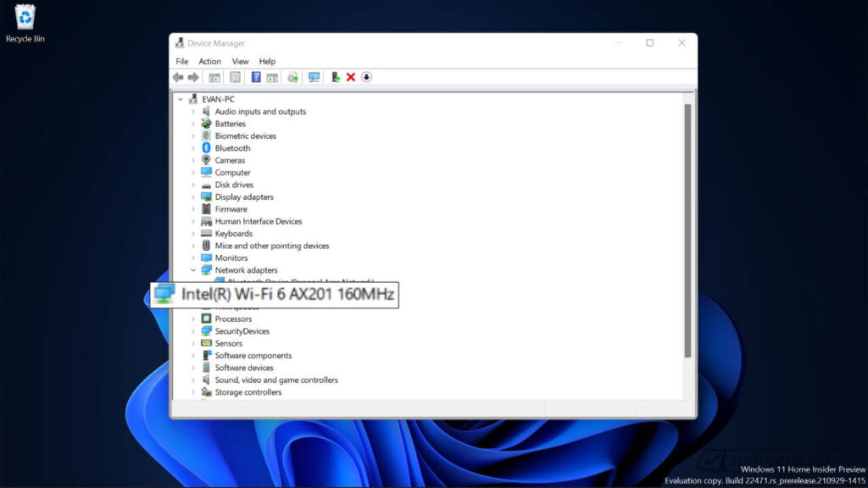Click the red X Uninstall device icon
This screenshot has height=488, width=868.
pos(350,77)
